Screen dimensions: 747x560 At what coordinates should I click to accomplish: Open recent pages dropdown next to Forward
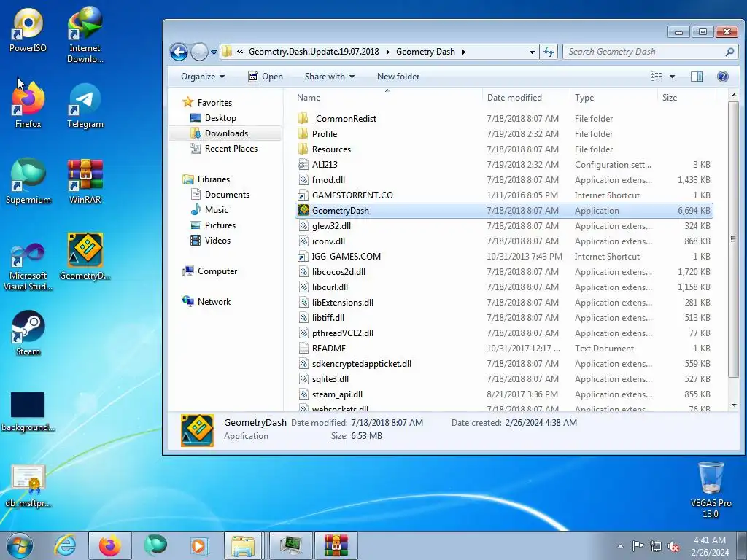pos(214,52)
